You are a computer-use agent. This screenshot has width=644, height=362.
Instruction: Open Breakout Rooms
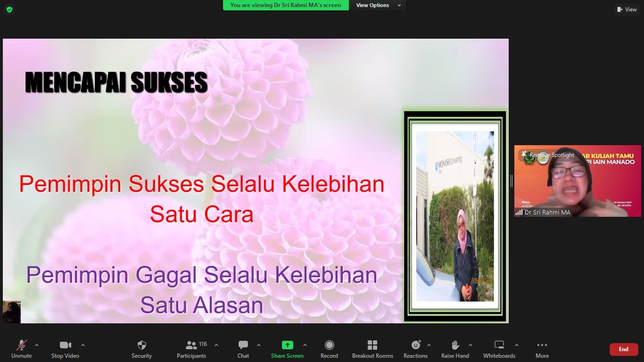(x=372, y=349)
